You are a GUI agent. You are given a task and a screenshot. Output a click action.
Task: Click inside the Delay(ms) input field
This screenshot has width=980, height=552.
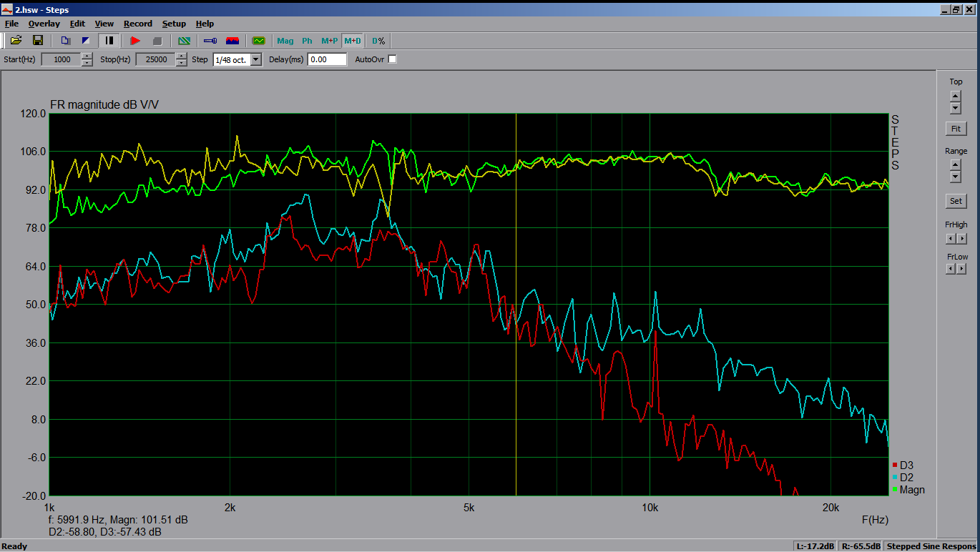(x=326, y=59)
